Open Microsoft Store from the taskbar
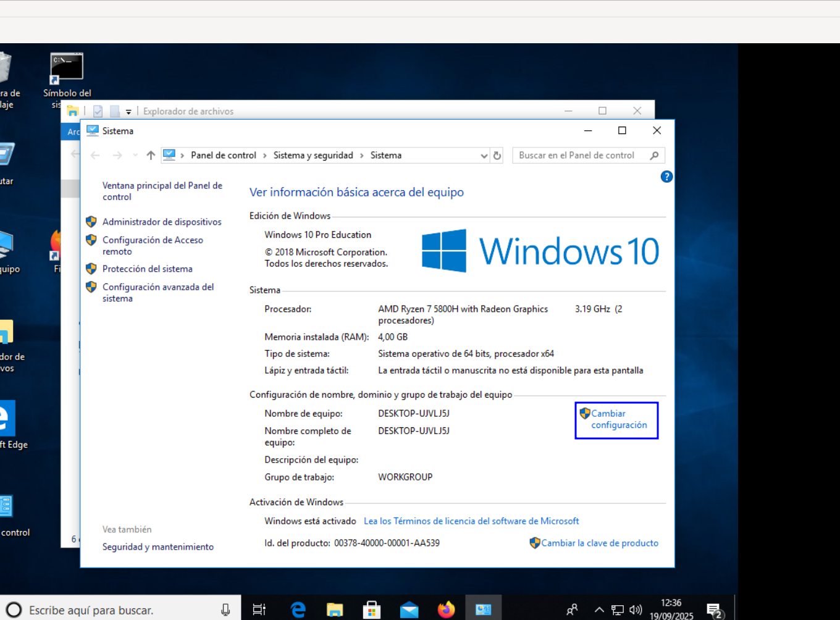 point(372,610)
